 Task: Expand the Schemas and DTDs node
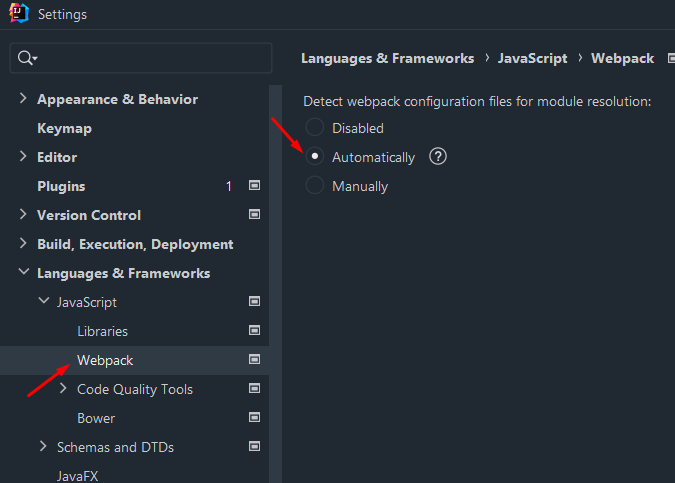click(x=43, y=446)
